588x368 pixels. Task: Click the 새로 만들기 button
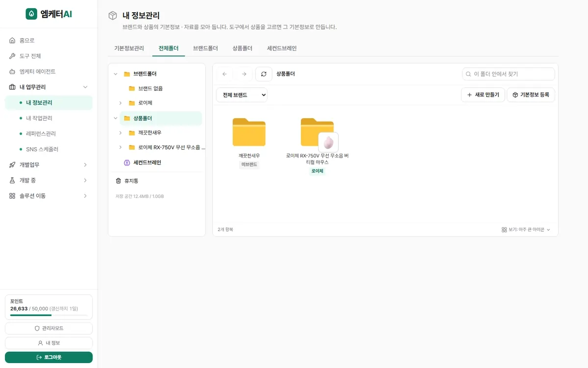(483, 95)
